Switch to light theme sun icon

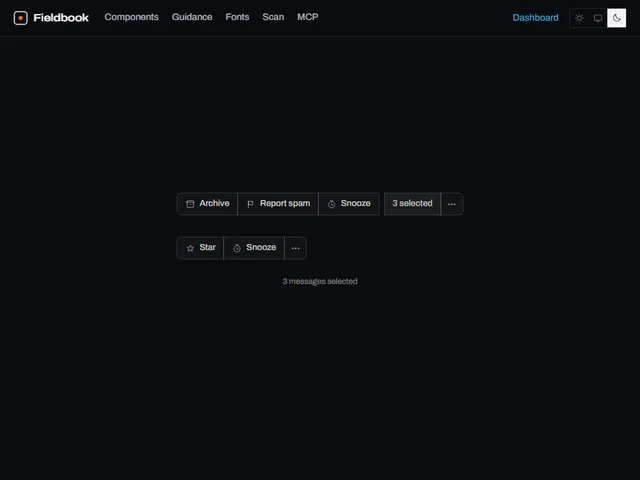[579, 18]
